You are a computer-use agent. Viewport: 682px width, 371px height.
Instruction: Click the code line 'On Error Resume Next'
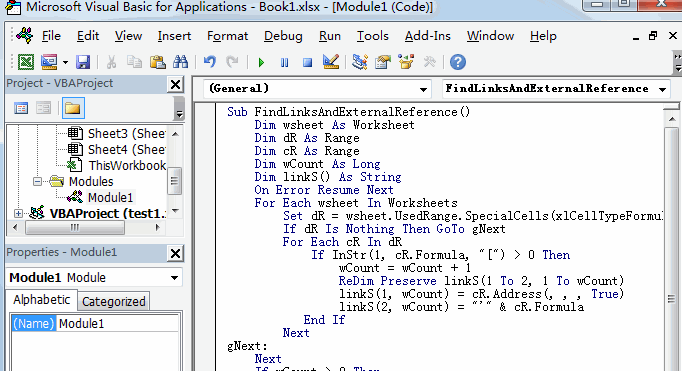[x=324, y=190]
